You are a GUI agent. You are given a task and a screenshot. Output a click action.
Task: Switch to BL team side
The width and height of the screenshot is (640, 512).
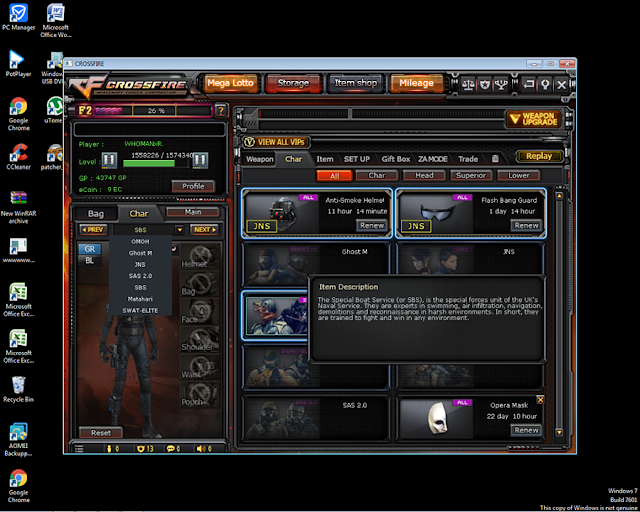tap(89, 260)
